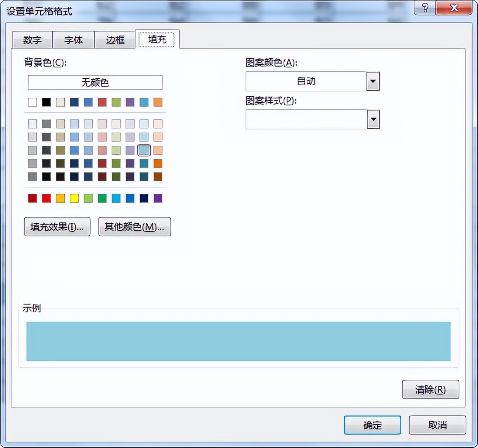Switch to the 数字 tab
The image size is (478, 448).
(x=33, y=40)
